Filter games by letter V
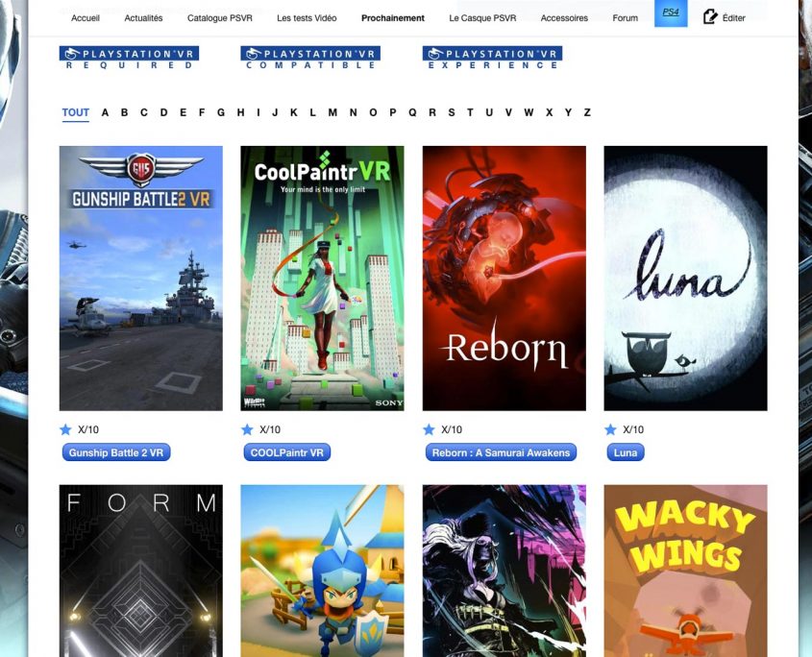The image size is (812, 657). point(508,112)
